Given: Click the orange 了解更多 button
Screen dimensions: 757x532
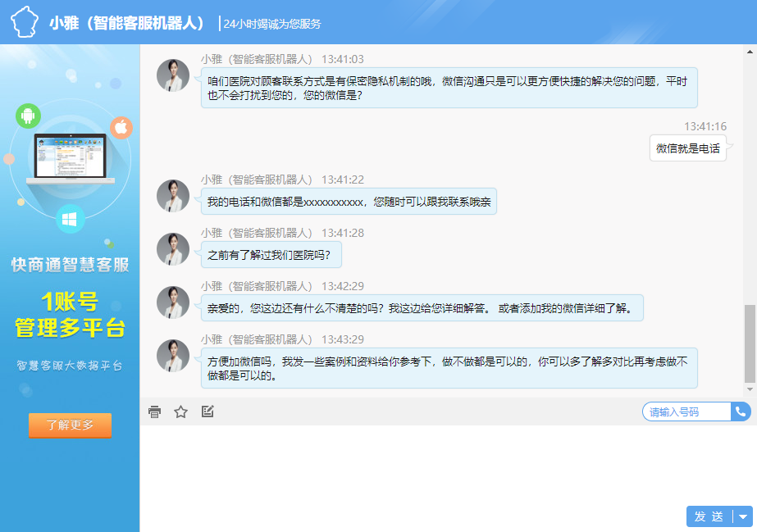Looking at the screenshot, I should click(70, 425).
